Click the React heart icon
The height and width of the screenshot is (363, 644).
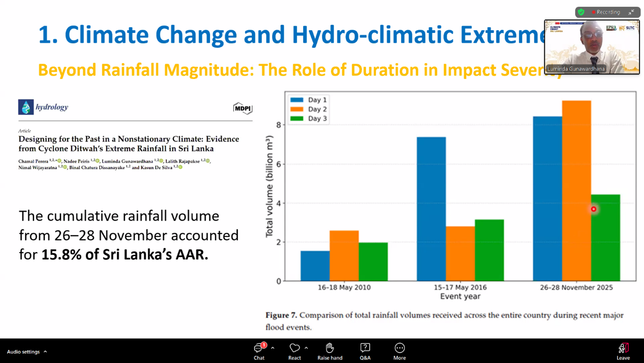click(295, 348)
